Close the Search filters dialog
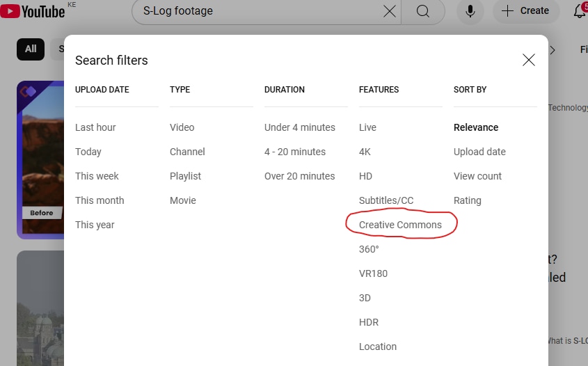This screenshot has height=366, width=588. [529, 60]
